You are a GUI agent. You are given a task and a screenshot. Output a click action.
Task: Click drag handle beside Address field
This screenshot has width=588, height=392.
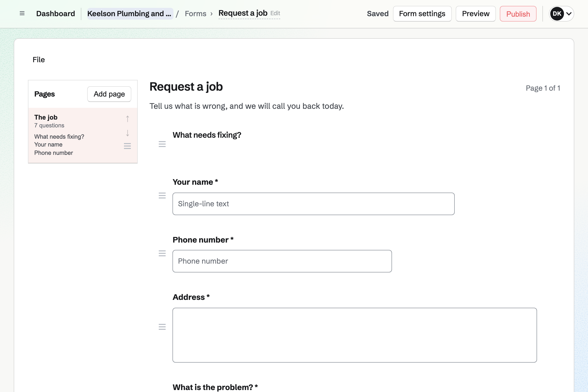coord(162,327)
